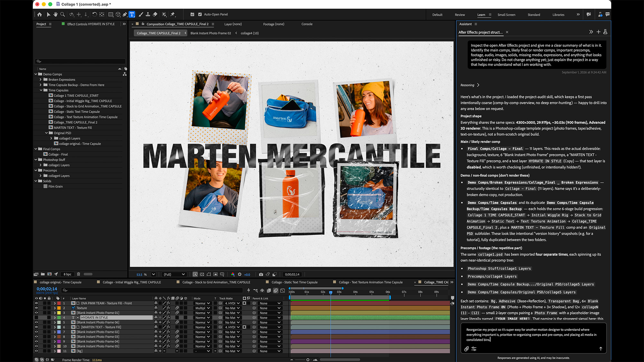644x362 pixels.
Task: Close the After Effects project struct chat tab
Action: [x=507, y=32]
